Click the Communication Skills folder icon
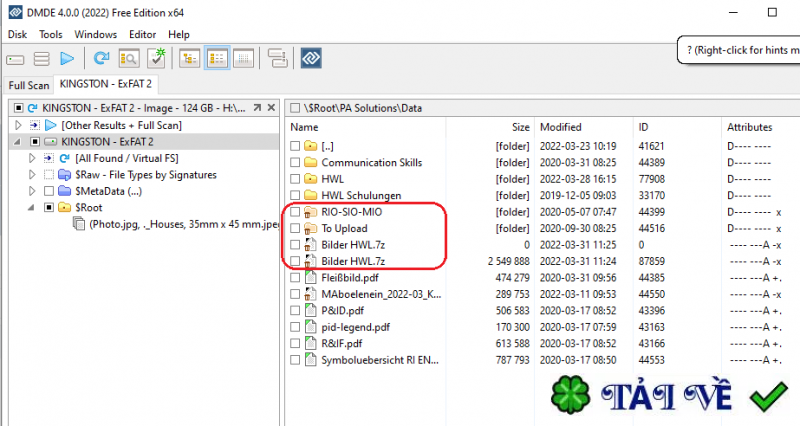The height and width of the screenshot is (426, 800). click(311, 163)
